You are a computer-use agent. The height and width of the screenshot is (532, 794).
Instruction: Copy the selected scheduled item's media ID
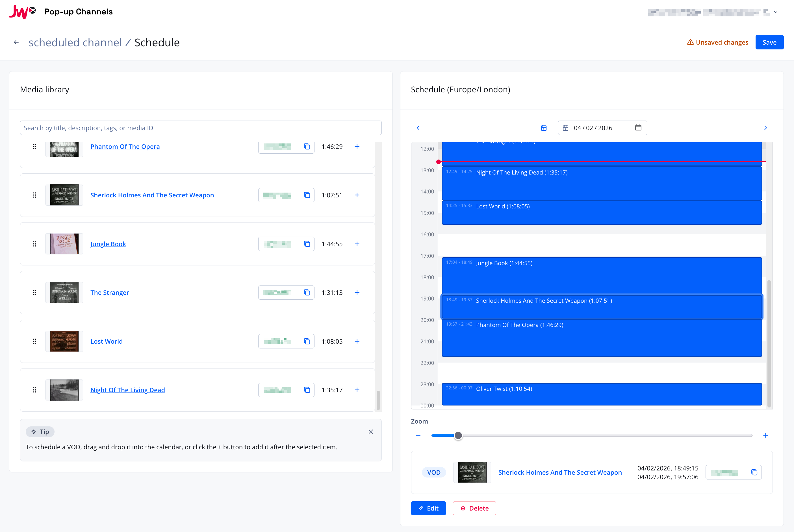754,472
